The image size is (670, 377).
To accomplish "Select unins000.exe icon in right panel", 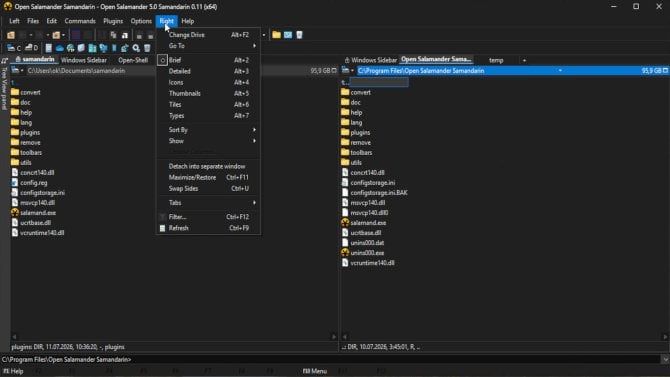I will pyautogui.click(x=345, y=253).
